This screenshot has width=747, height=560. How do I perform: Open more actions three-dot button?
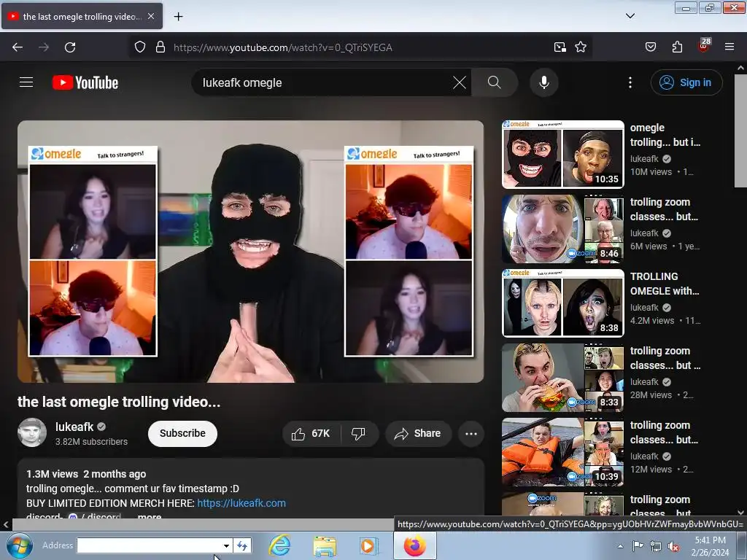471,434
